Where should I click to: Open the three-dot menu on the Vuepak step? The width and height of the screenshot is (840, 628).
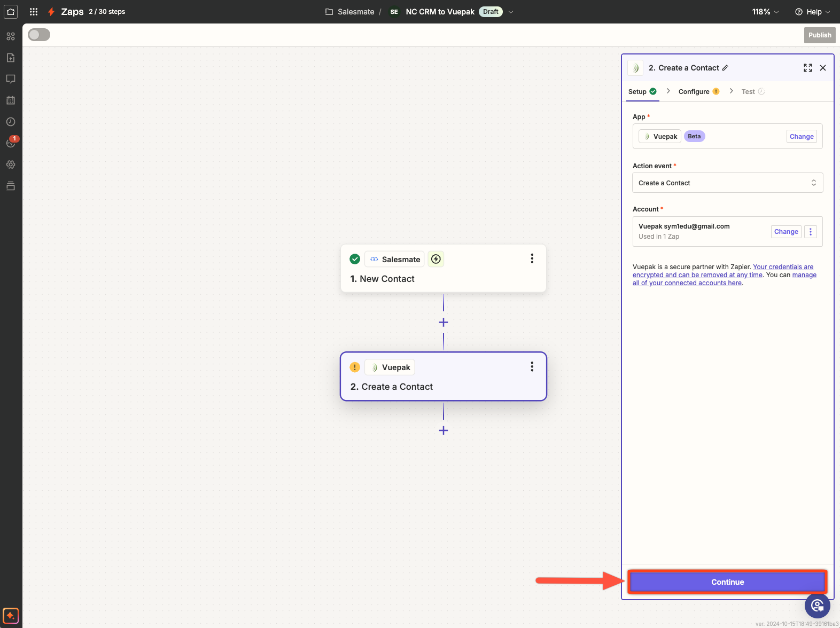pos(532,366)
